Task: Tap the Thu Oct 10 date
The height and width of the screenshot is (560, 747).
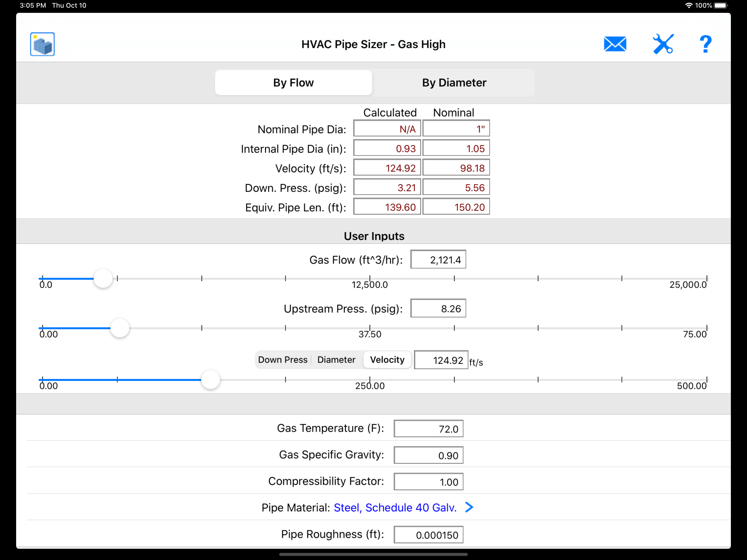Action: tap(69, 5)
